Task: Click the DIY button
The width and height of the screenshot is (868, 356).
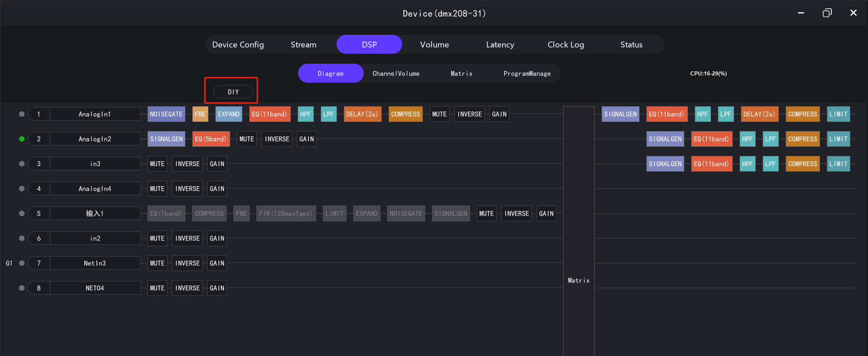Action: coord(233,92)
